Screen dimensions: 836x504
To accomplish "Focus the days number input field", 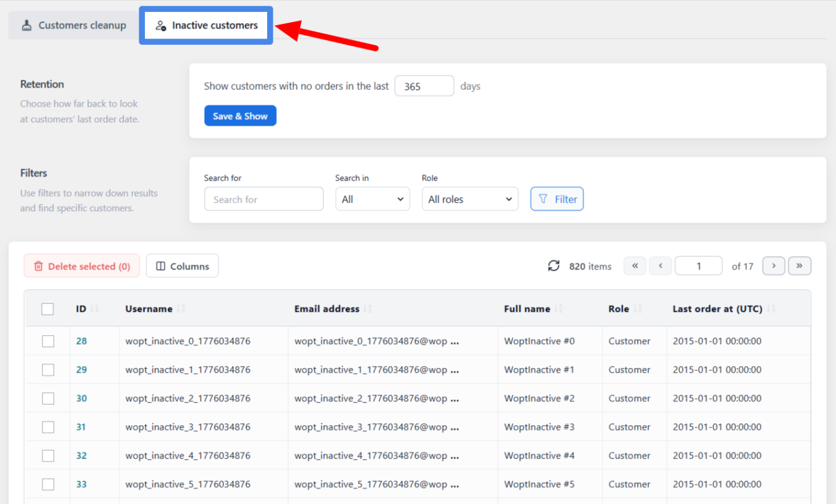I will pos(424,86).
